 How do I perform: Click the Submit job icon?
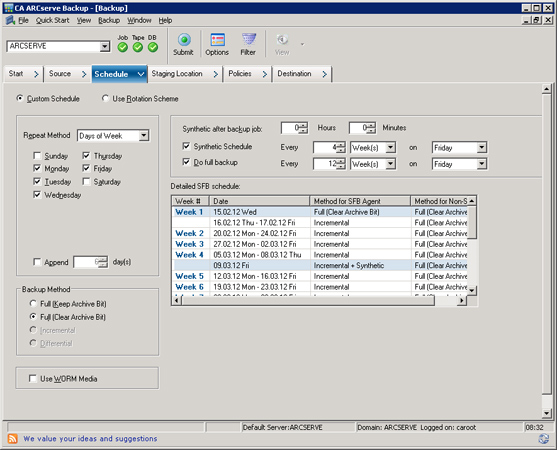[184, 40]
